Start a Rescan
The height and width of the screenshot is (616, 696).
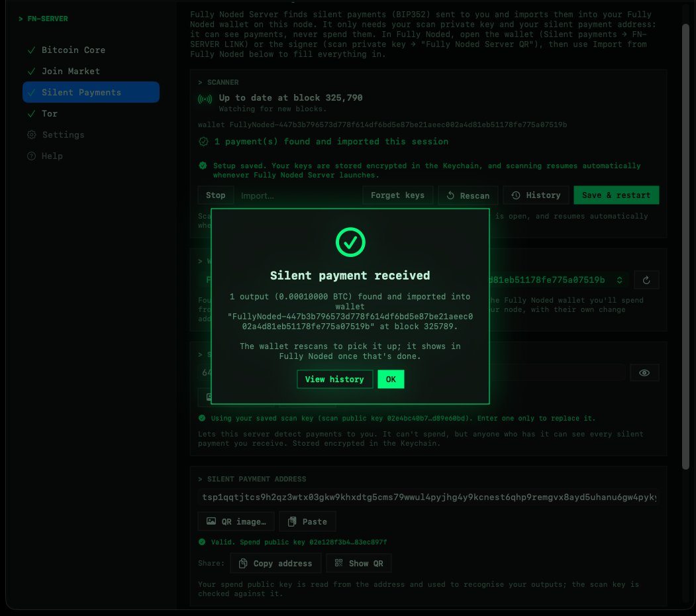[468, 195]
